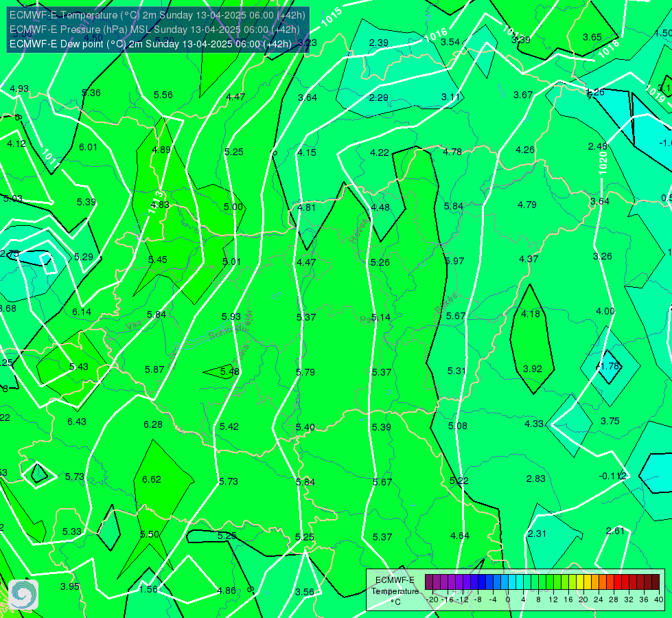Screen dimensions: 672x618
Task: Click the 5.26 temperature value
Action: 380,262
